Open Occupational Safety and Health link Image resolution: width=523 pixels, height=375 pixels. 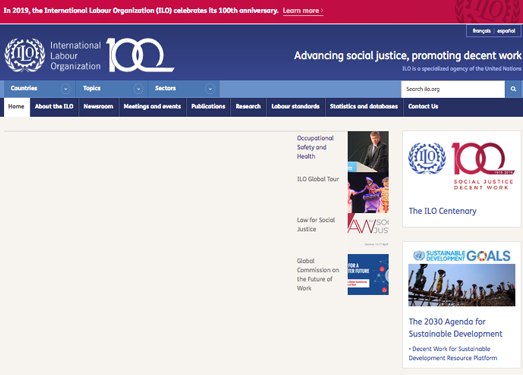315,147
